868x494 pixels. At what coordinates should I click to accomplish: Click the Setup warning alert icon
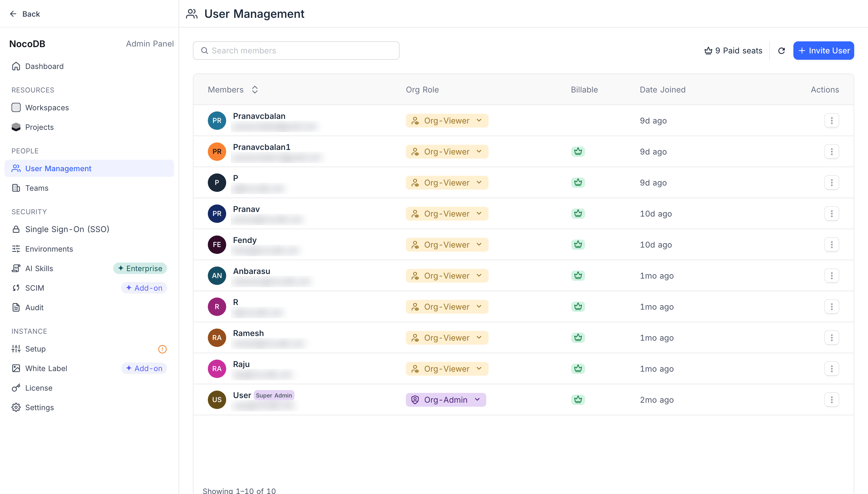click(162, 349)
